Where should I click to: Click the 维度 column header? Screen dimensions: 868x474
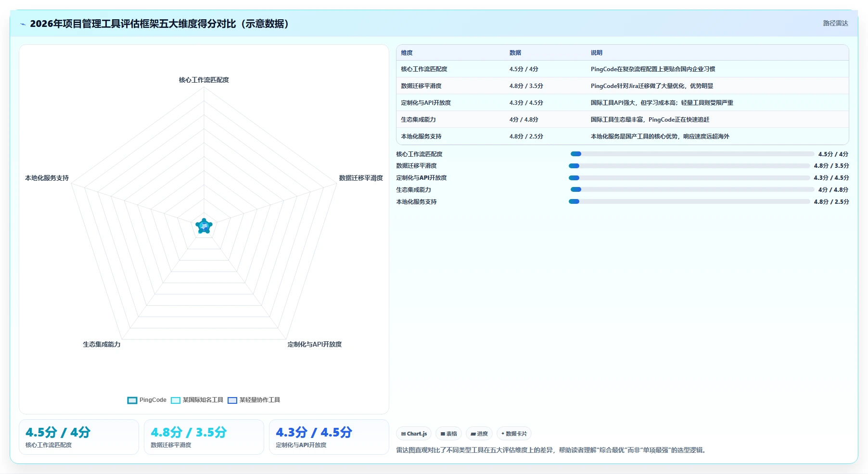pyautogui.click(x=407, y=53)
